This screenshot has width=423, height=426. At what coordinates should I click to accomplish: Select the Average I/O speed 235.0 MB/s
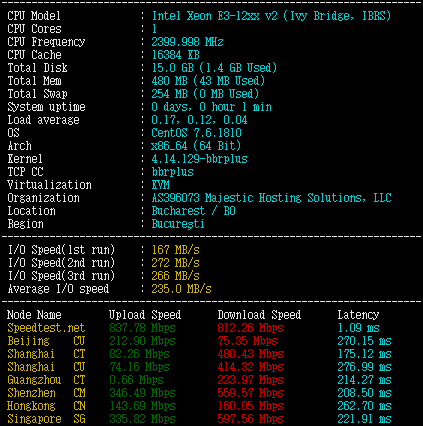point(181,289)
